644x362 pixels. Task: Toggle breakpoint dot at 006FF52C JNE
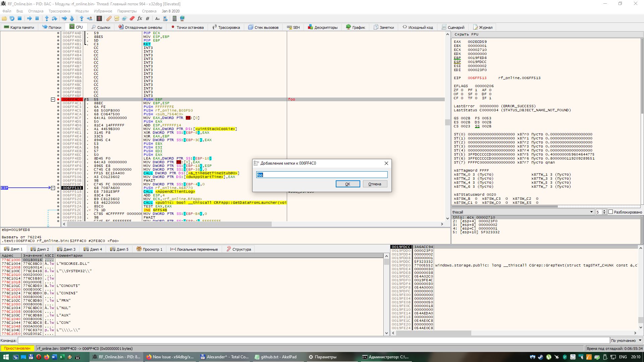[x=58, y=210]
